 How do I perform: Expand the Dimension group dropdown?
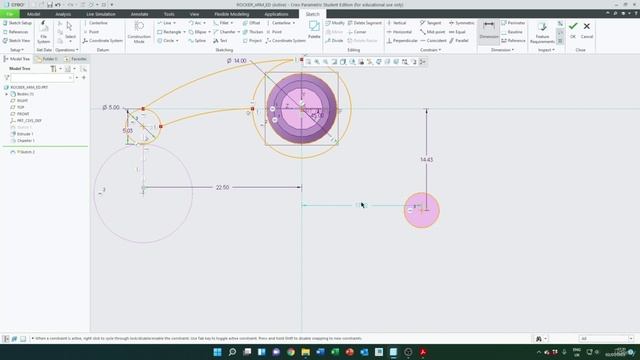click(x=502, y=50)
